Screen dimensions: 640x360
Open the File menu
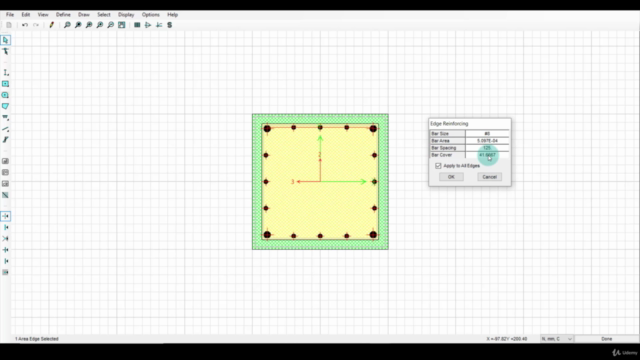pyautogui.click(x=10, y=15)
